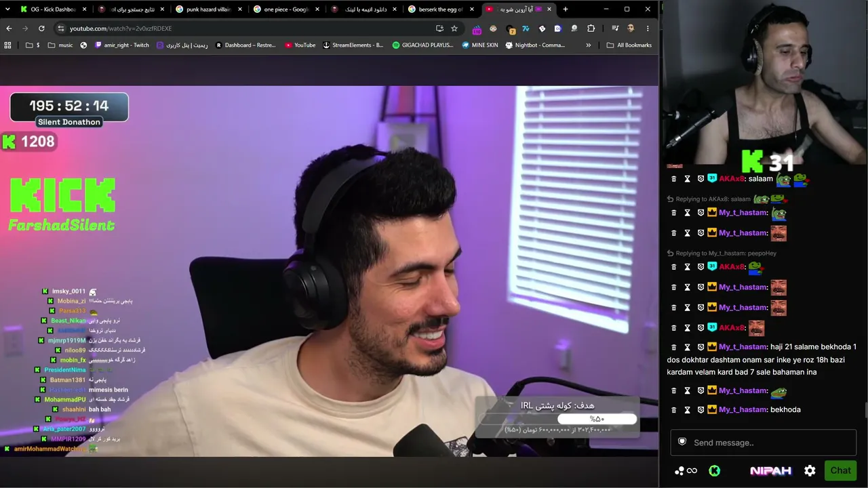Delete AKAx8's salaam message with trash icon
The width and height of the screenshot is (868, 488).
[x=673, y=179]
